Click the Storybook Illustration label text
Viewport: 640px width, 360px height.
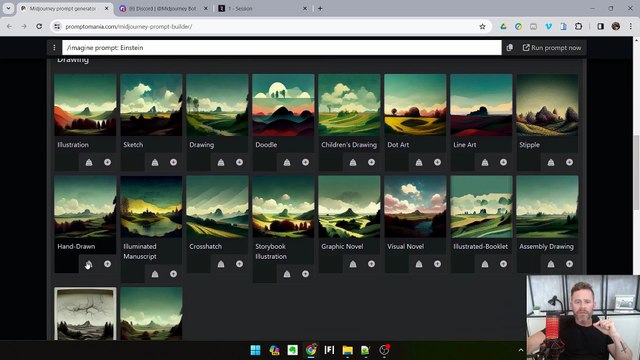pos(271,251)
